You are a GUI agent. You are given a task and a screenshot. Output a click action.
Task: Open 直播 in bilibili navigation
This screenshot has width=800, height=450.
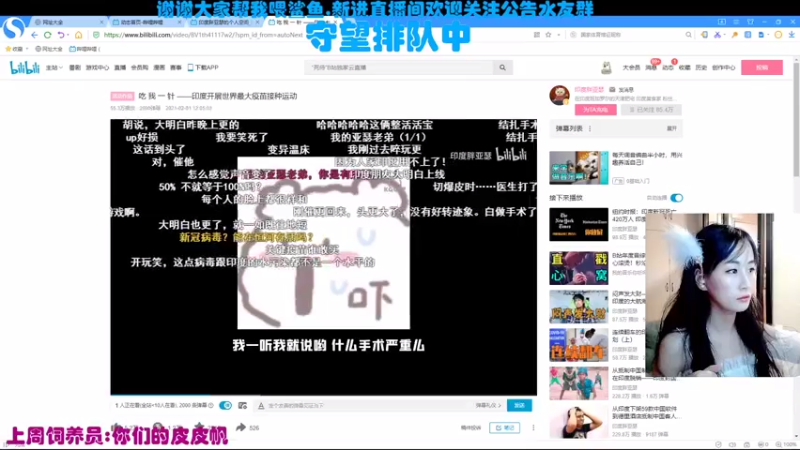coord(120,67)
